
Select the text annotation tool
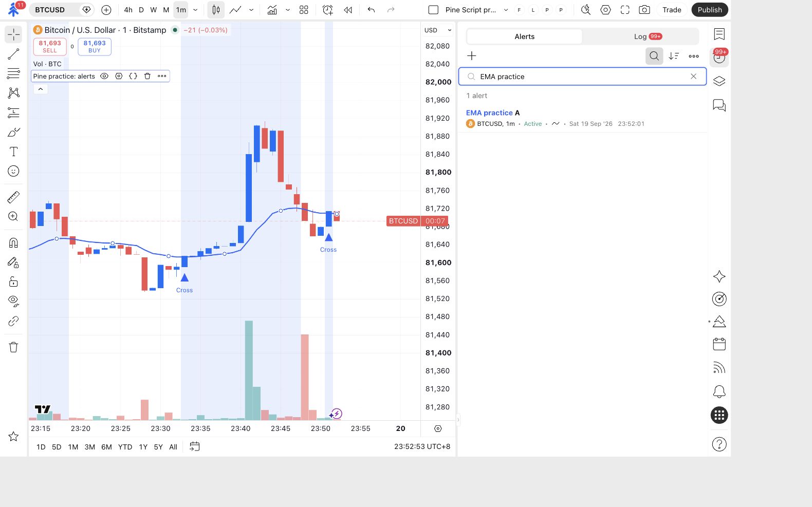13,152
